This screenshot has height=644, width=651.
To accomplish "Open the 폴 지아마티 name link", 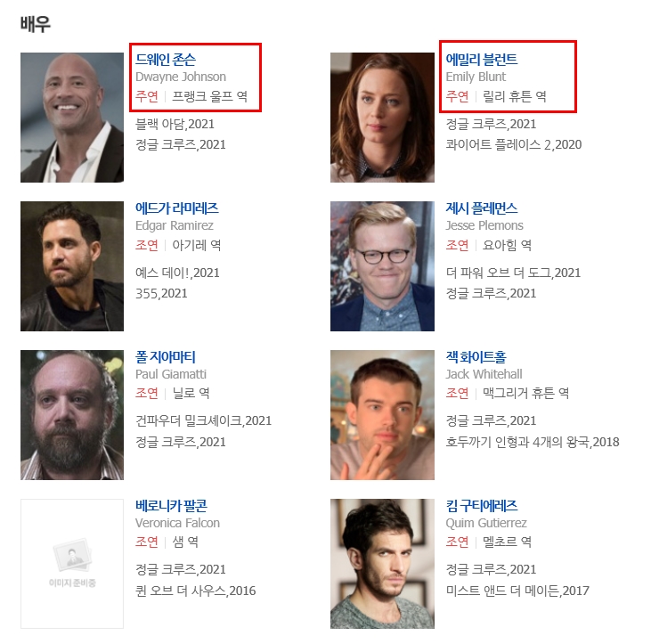I will click(166, 356).
